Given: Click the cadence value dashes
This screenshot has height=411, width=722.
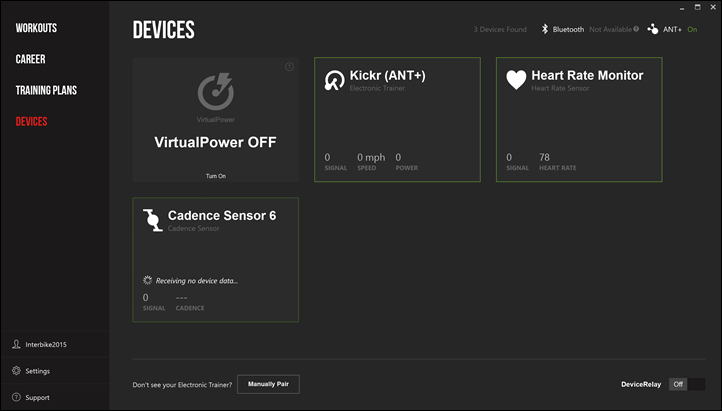Looking at the screenshot, I should pyautogui.click(x=181, y=298).
